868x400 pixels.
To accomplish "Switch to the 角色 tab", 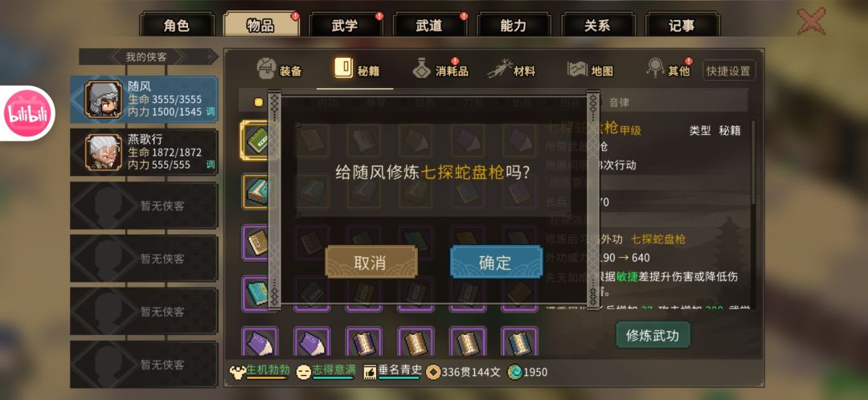I will point(177,25).
